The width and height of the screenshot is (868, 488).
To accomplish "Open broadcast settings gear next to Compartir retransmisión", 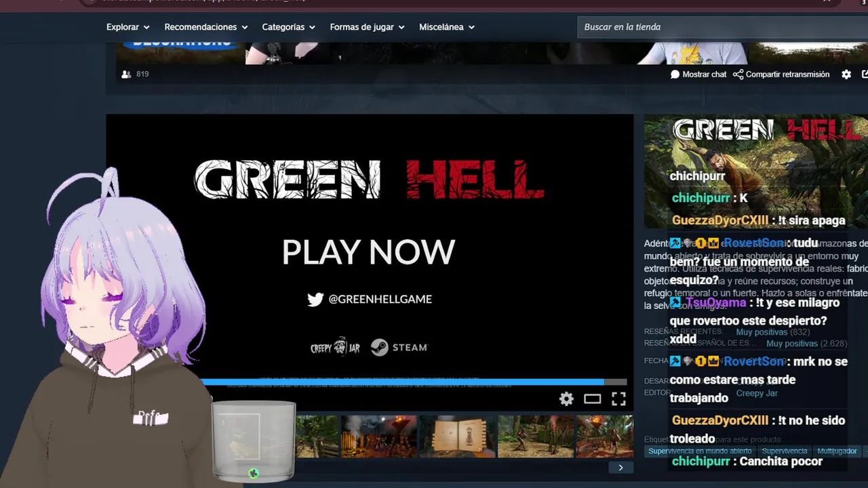I will pos(846,75).
